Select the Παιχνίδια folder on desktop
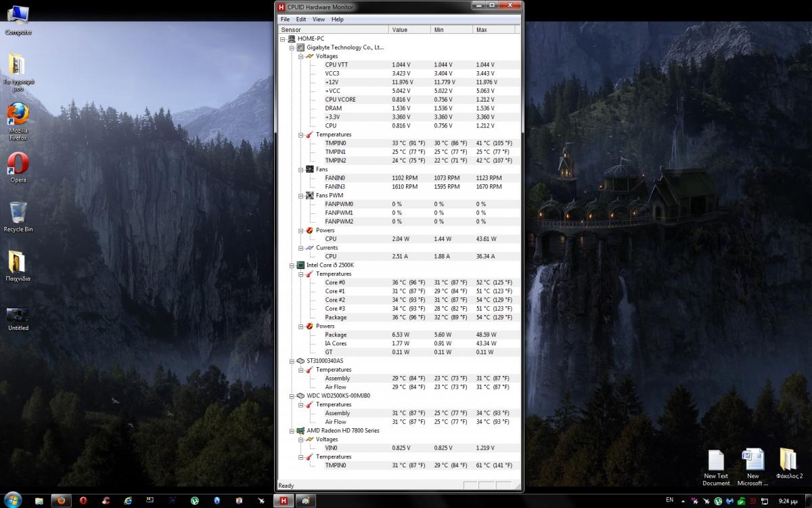The height and width of the screenshot is (508, 812). tap(18, 266)
